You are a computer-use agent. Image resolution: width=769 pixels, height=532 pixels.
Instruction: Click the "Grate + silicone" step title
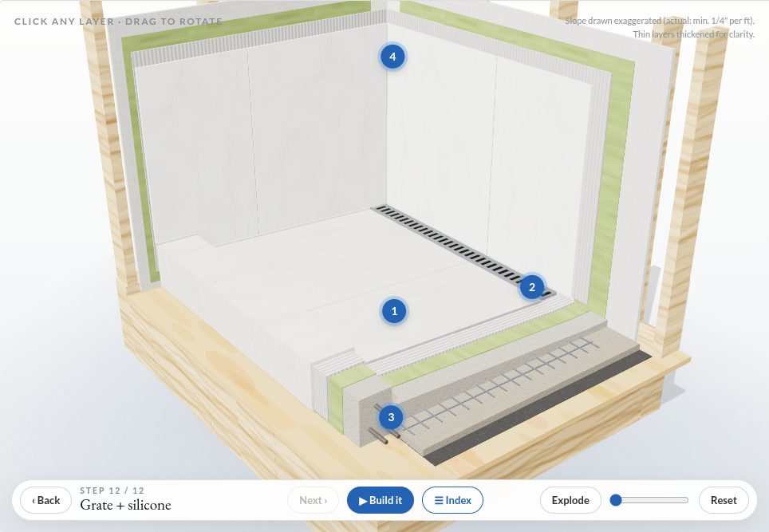[x=125, y=505]
